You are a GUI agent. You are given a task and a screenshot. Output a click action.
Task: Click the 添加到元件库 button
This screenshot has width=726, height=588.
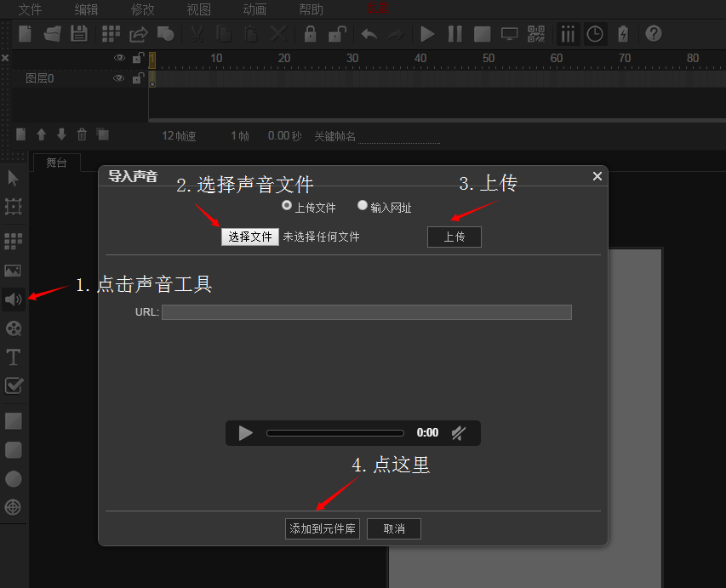[x=322, y=528]
